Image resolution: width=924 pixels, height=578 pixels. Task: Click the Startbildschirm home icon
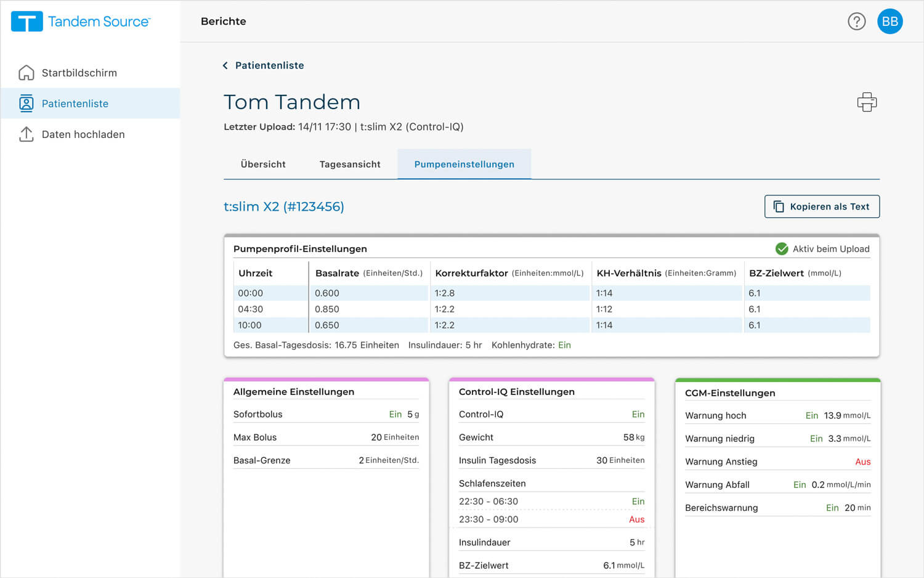click(26, 73)
